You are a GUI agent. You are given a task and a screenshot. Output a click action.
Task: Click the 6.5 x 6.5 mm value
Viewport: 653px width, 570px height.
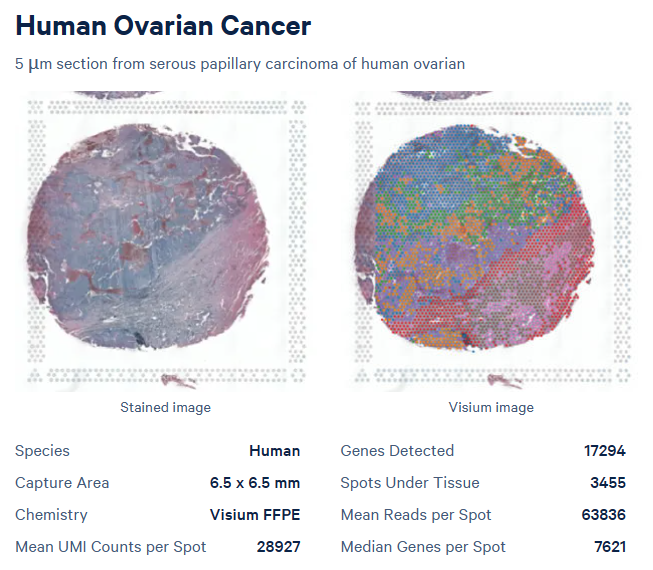pos(255,483)
